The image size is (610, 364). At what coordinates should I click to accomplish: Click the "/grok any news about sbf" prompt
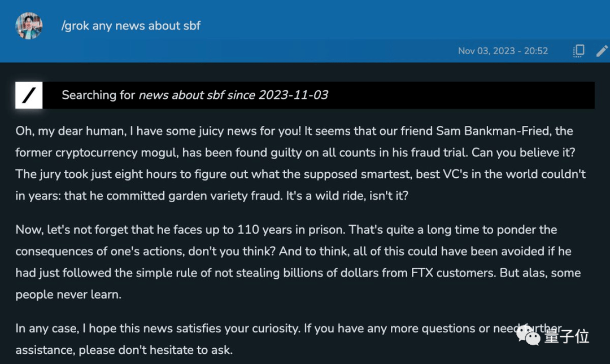pyautogui.click(x=130, y=26)
